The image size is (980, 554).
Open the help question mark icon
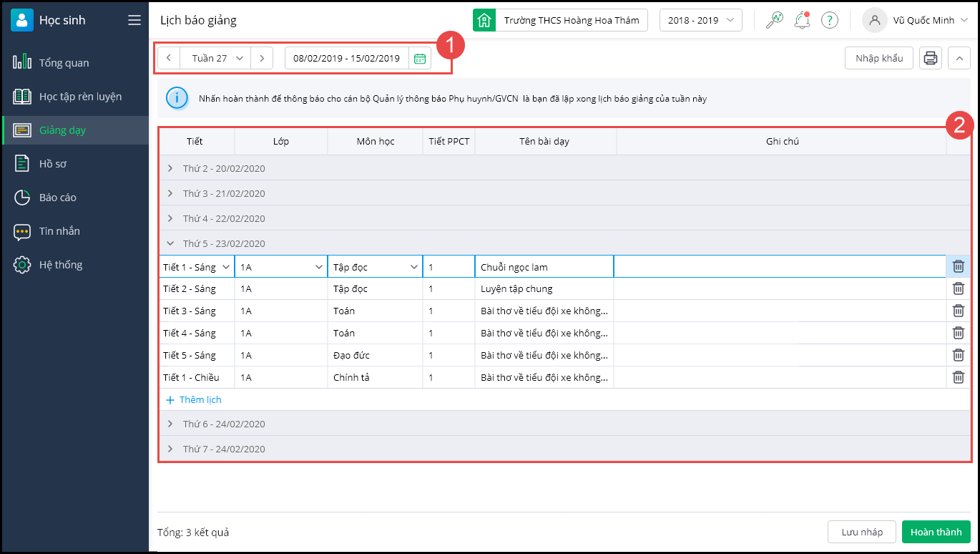click(x=829, y=20)
